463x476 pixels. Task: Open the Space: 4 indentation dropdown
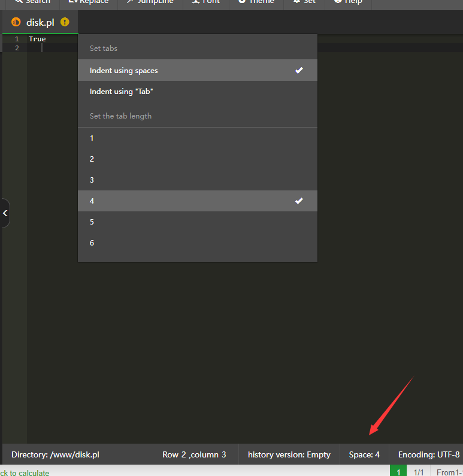tap(364, 454)
